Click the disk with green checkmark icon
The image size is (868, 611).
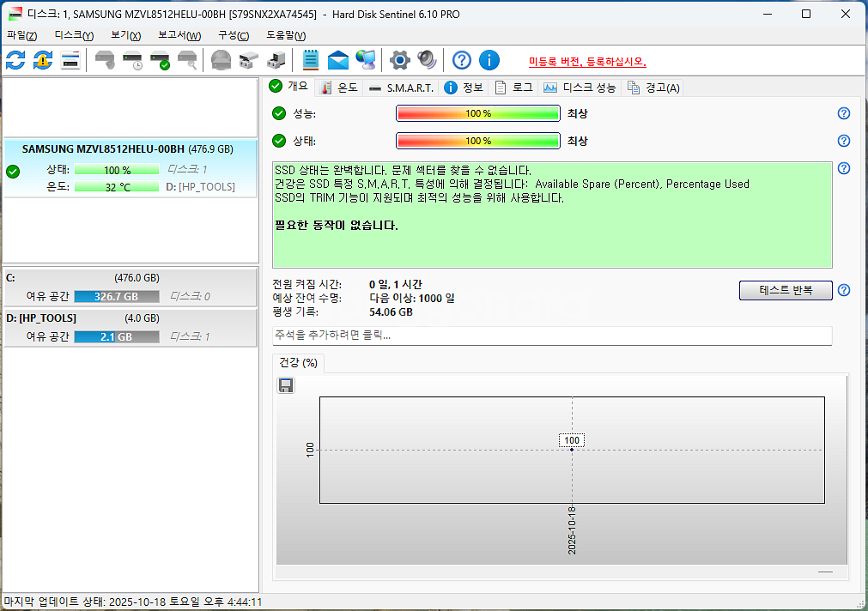pyautogui.click(x=161, y=60)
